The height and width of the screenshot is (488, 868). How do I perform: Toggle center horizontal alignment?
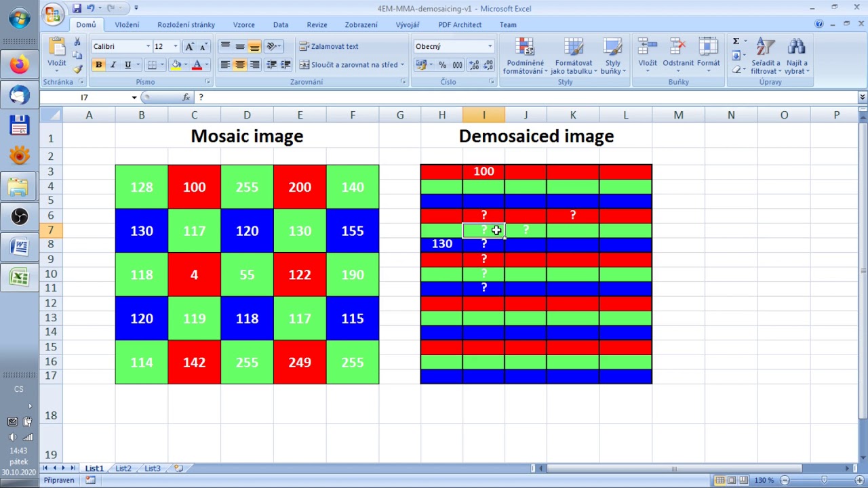point(239,65)
